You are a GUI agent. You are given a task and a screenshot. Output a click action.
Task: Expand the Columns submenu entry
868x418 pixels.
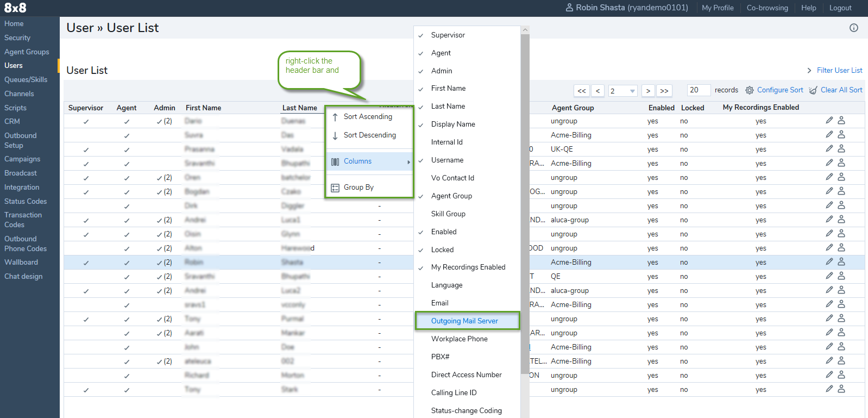tap(369, 161)
